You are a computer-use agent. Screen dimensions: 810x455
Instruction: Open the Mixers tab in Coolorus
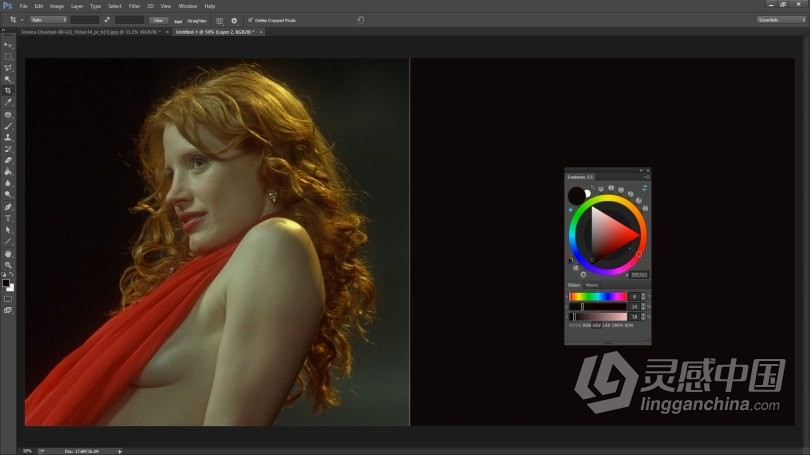pos(592,285)
